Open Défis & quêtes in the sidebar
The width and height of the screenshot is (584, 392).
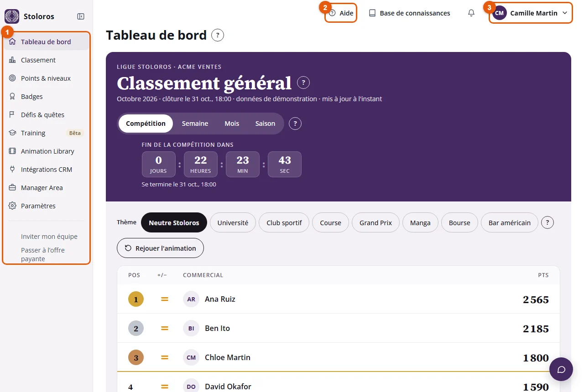click(x=46, y=115)
